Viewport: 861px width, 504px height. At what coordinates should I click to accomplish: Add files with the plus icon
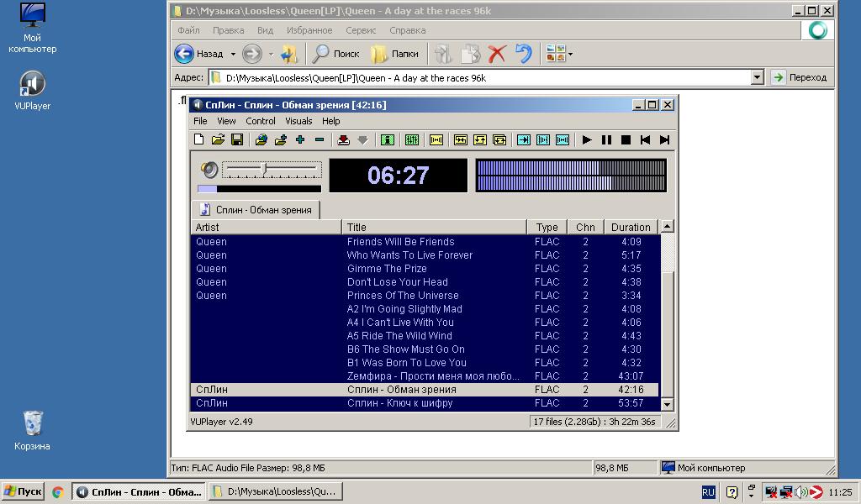tap(300, 139)
